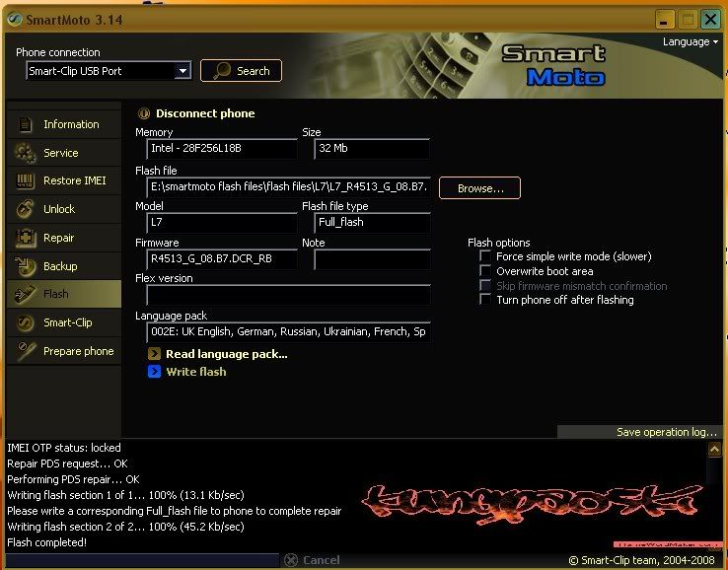Select the Flash section label
The height and width of the screenshot is (570, 728).
55,294
